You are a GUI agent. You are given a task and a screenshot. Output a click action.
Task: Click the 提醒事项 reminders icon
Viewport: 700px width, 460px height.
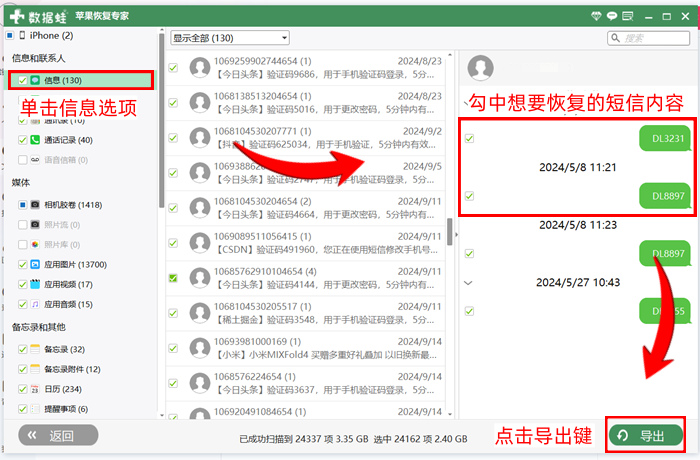(x=35, y=409)
